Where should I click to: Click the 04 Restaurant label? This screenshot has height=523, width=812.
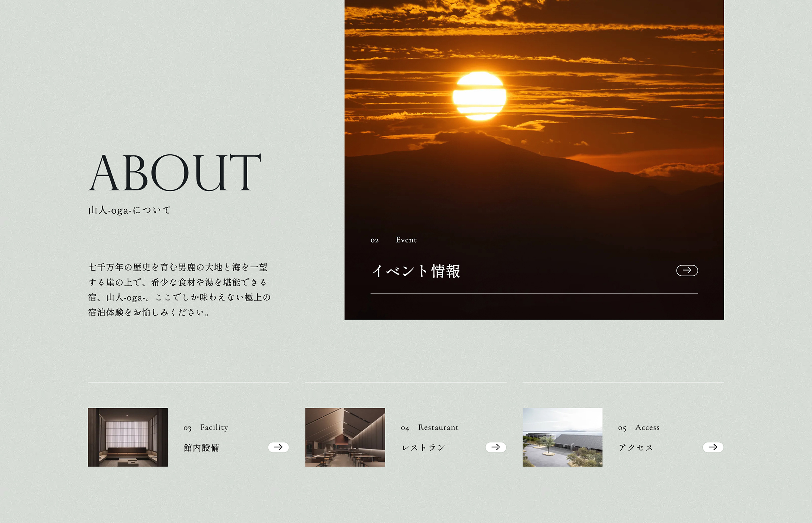click(430, 427)
